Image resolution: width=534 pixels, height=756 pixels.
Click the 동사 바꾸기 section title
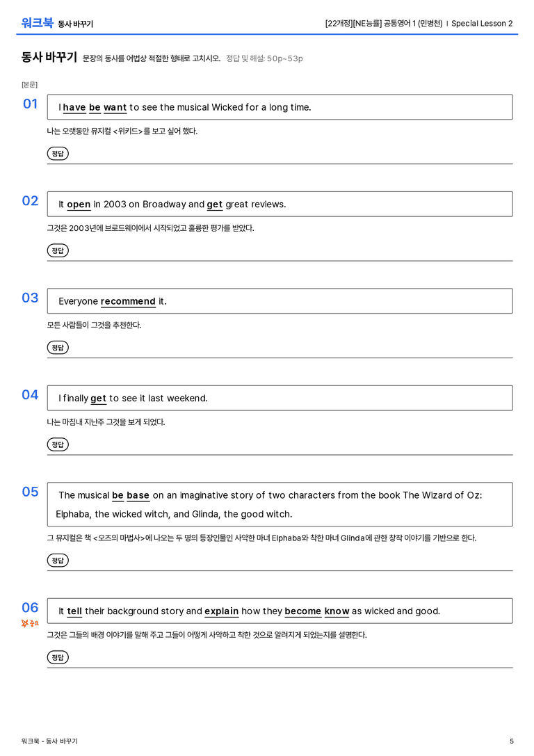click(49, 57)
